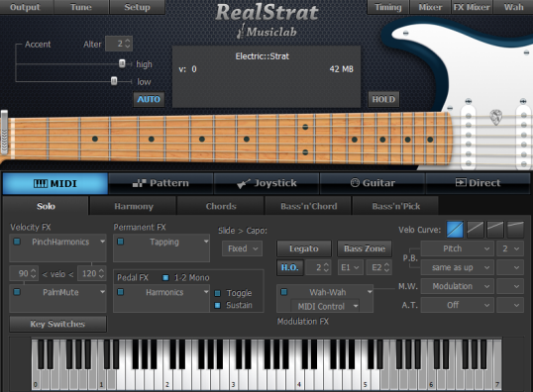The width and height of the screenshot is (533, 392).
Task: Adjust the high accent slider handle
Action: click(x=122, y=63)
